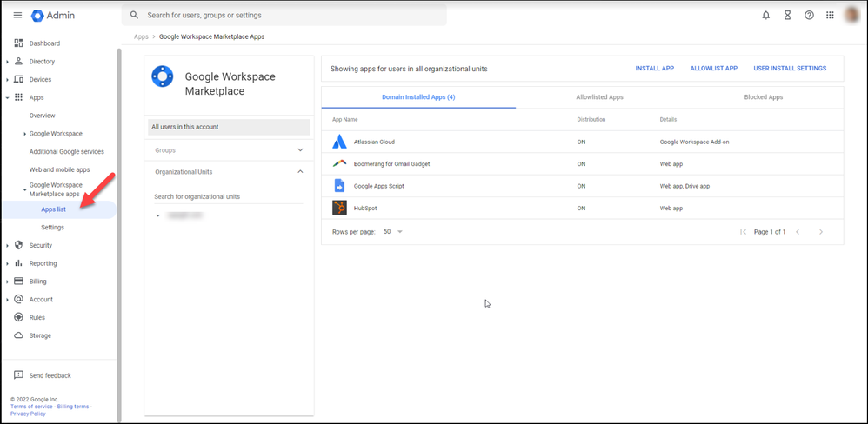
Task: Click the Storage cloud icon
Action: pyautogui.click(x=18, y=335)
